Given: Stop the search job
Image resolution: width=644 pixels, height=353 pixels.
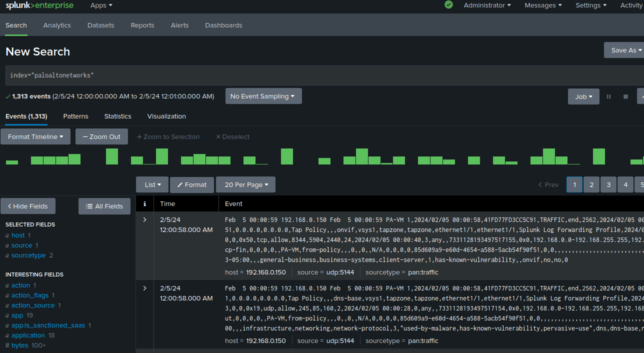Looking at the screenshot, I should click(x=625, y=96).
